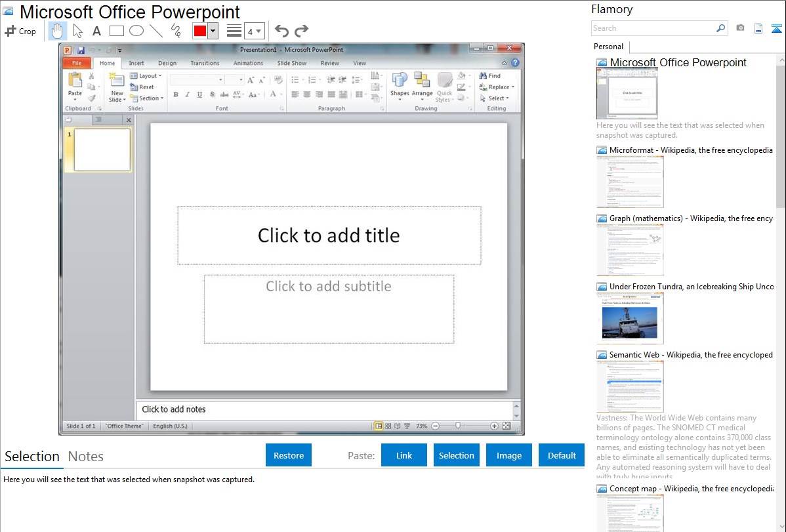Viewport: 786px width, 532px height.
Task: Toggle Strikethrough formatting in Font group
Action: coord(224,94)
